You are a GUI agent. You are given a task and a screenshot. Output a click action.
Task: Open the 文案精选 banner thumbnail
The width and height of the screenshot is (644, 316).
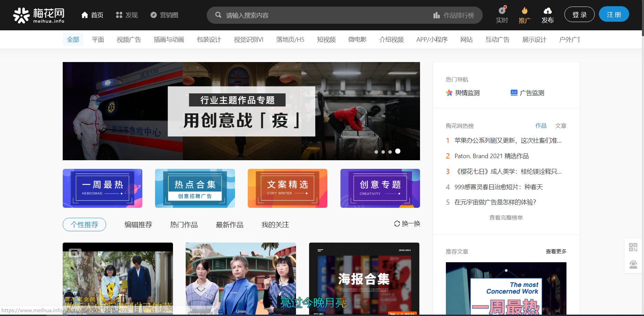287,188
